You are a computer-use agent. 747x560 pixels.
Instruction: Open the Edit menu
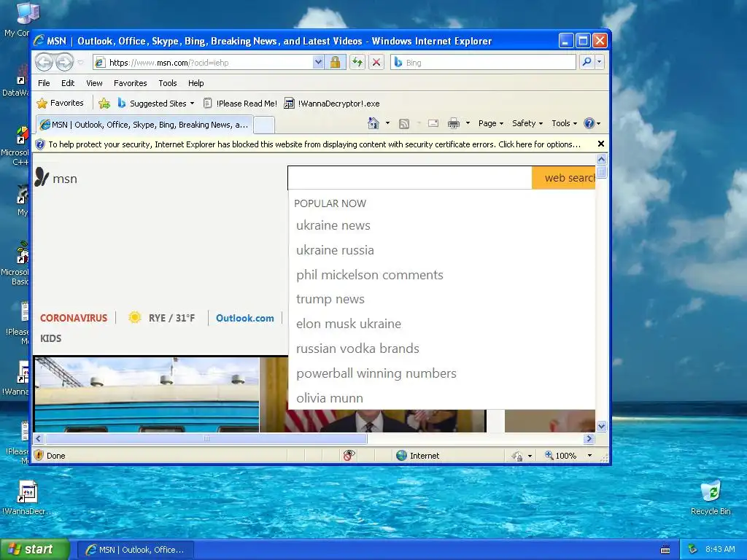(x=68, y=83)
